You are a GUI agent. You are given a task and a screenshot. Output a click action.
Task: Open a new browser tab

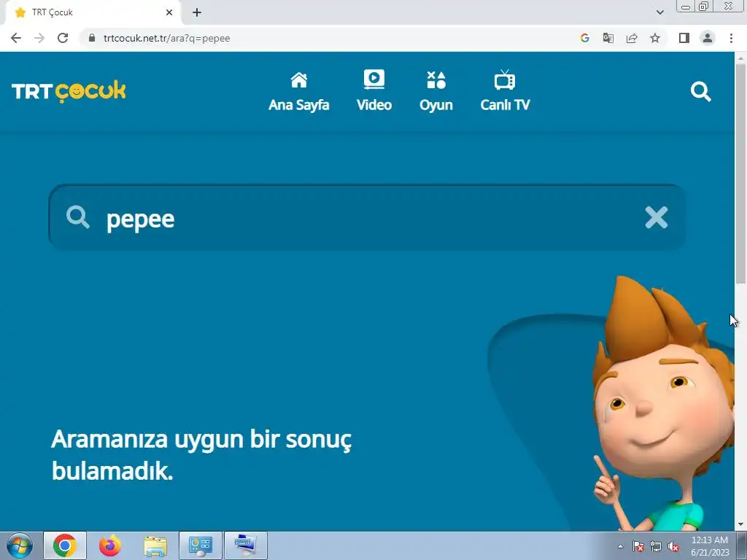pyautogui.click(x=197, y=12)
